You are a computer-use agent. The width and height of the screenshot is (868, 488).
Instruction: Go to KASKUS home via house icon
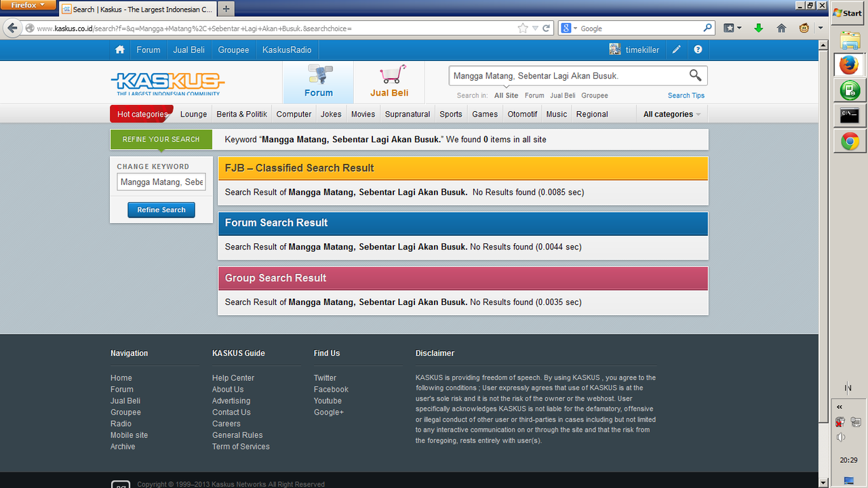point(120,49)
